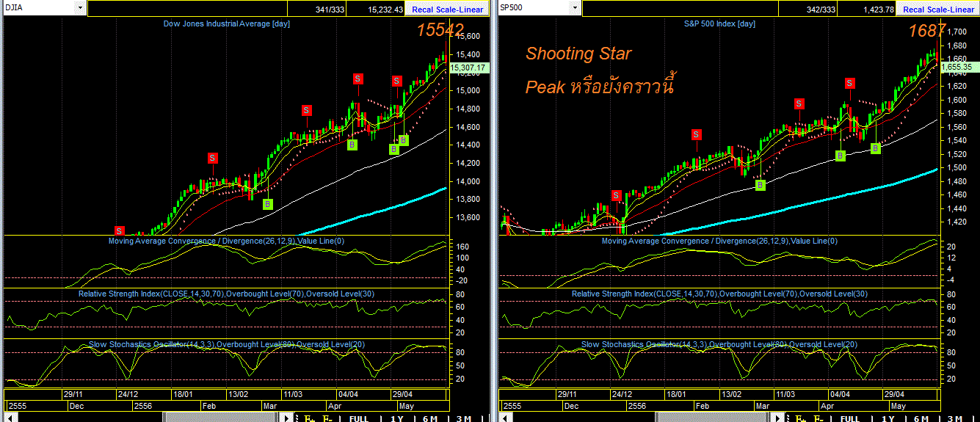Zoom out with F- on DJIA chart
Viewport: 980px width, 422px height.
[327, 418]
